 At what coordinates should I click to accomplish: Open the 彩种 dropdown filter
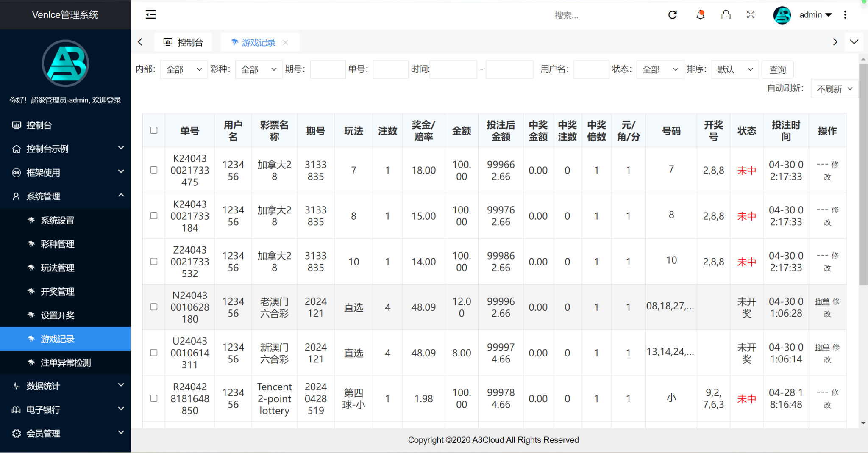click(259, 69)
